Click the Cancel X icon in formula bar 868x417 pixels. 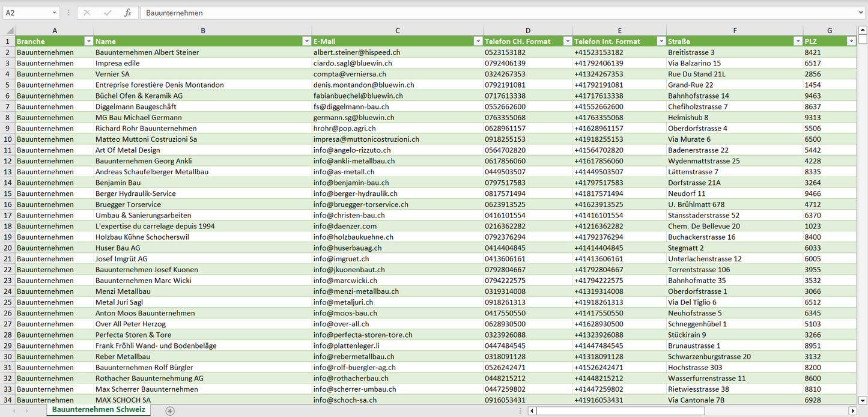87,13
